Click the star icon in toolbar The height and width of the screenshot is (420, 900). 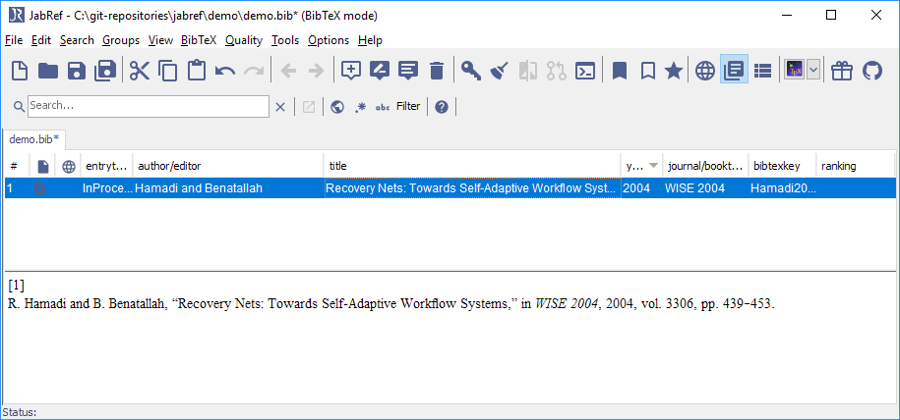[675, 70]
